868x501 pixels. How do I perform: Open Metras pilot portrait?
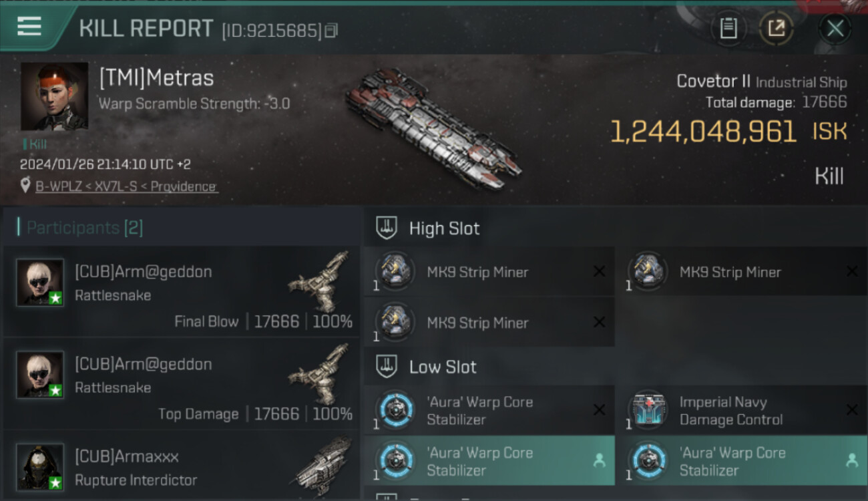coord(54,96)
